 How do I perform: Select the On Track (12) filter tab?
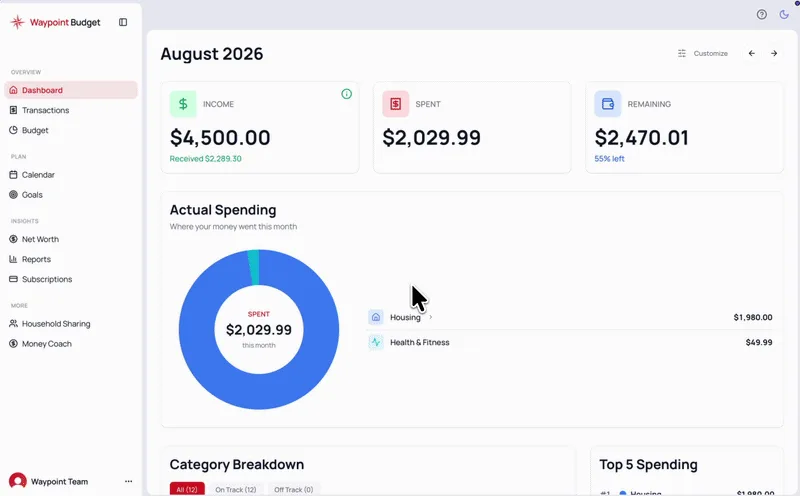pos(236,489)
